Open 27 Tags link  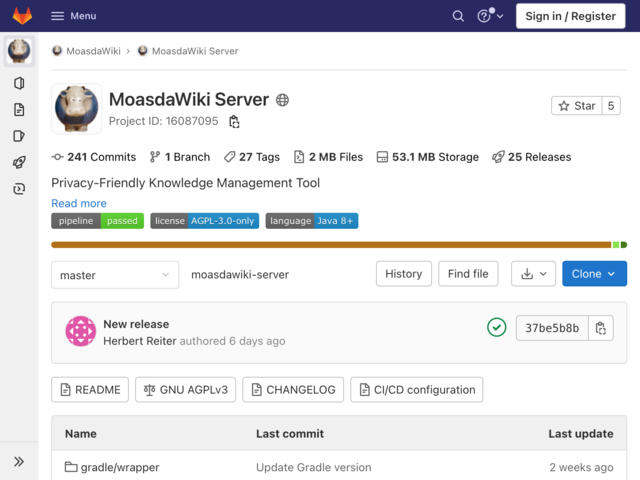[x=252, y=157]
